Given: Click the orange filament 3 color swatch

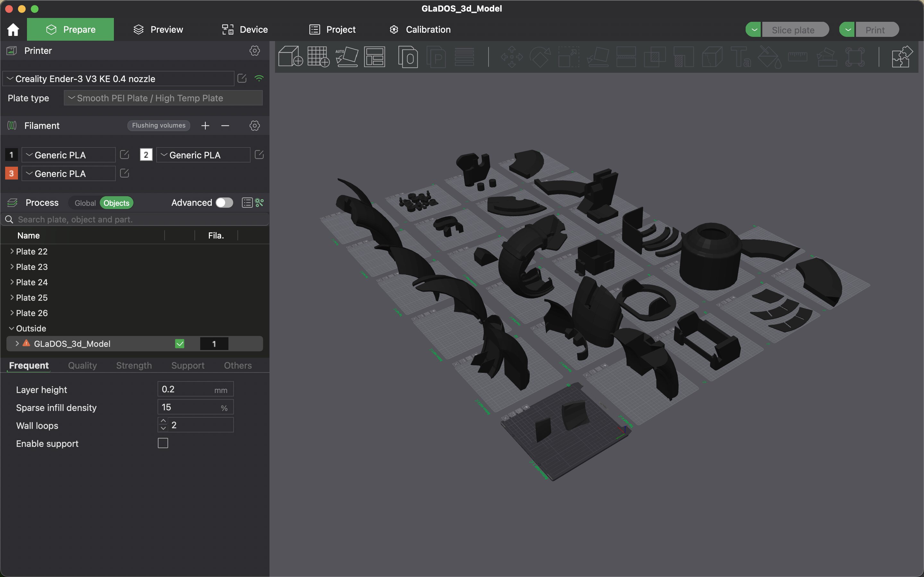Looking at the screenshot, I should (12, 173).
